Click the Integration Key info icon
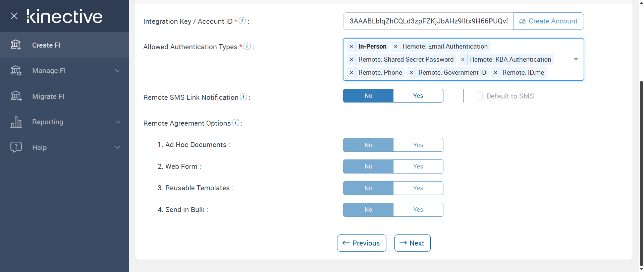This screenshot has height=272, width=644. pyautogui.click(x=242, y=21)
